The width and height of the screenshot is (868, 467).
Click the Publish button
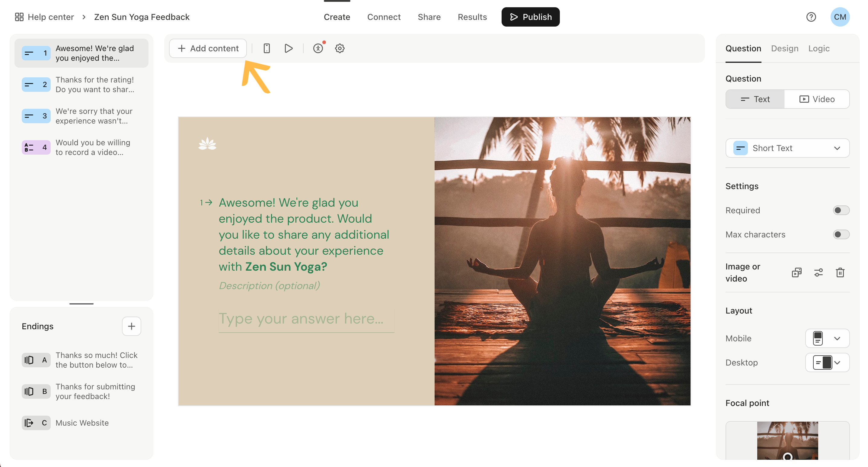tap(530, 17)
